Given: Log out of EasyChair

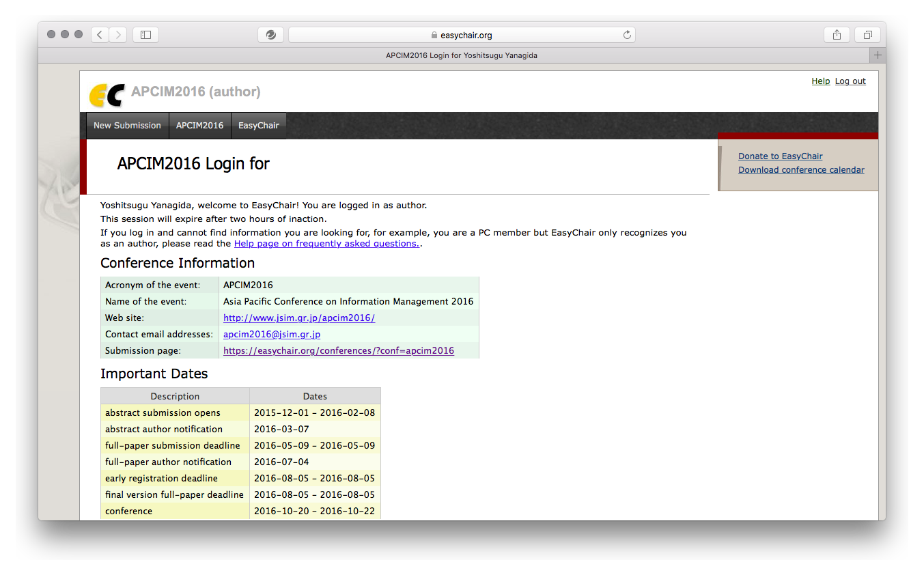Looking at the screenshot, I should (850, 81).
